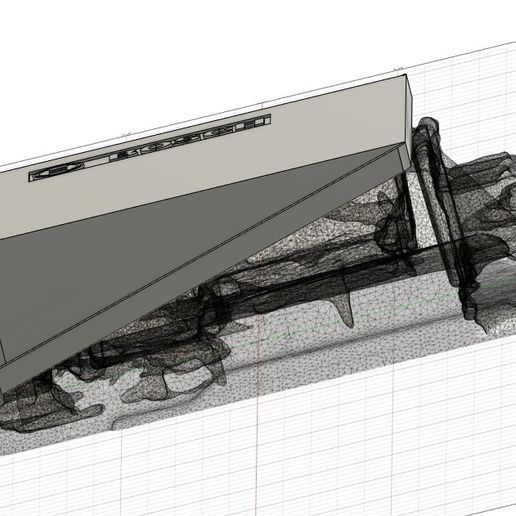
Task: Select the engraved recessed slot on top face
Action: tap(150, 148)
